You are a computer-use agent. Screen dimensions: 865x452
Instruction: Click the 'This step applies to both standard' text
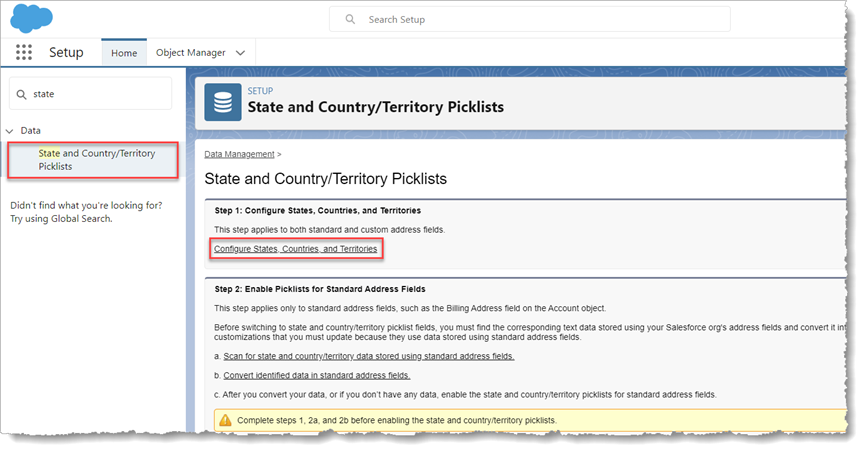(329, 230)
